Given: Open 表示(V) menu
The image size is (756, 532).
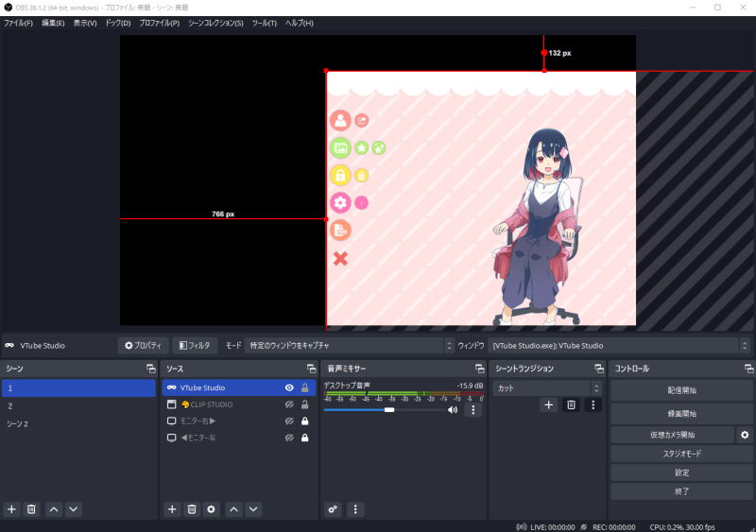Looking at the screenshot, I should pos(85,24).
